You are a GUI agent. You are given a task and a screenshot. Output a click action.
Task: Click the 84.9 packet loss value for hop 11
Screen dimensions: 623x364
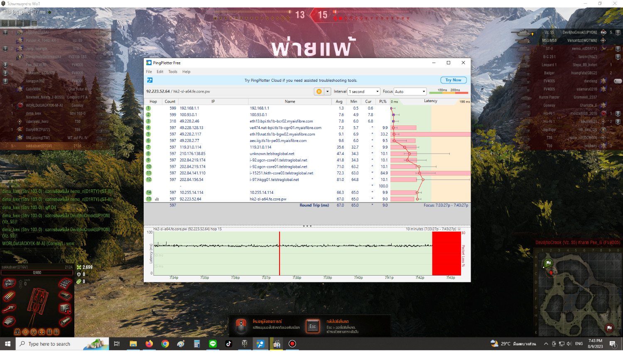tap(384, 173)
